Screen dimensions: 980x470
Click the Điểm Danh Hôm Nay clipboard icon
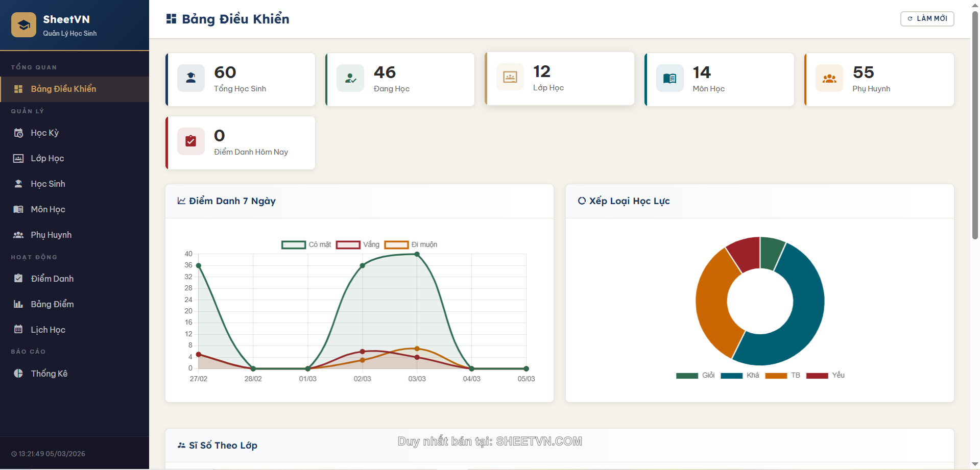(x=190, y=141)
